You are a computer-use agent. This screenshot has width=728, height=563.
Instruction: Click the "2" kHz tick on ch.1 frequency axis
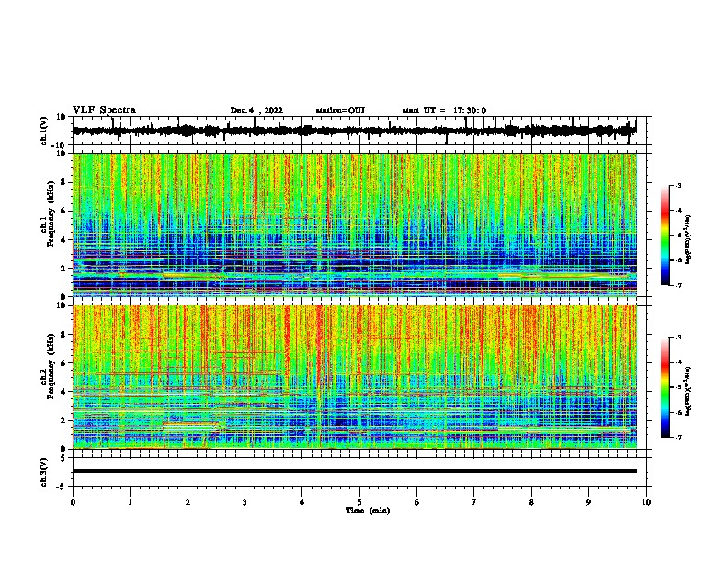(x=63, y=268)
